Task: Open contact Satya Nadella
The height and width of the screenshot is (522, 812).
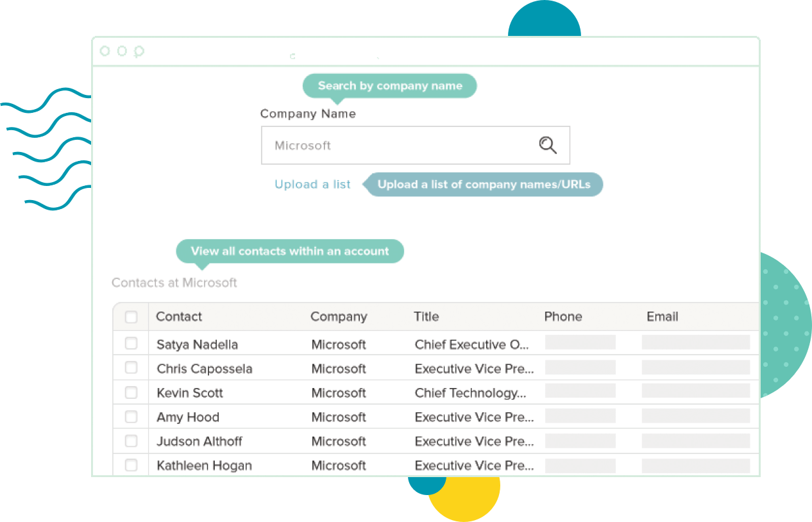Action: (197, 345)
